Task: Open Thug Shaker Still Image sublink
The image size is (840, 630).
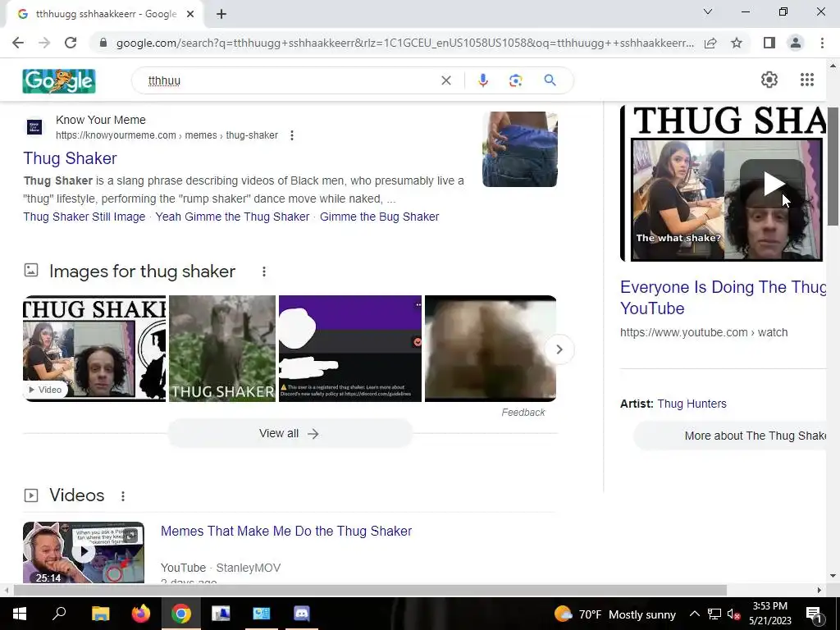Action: pos(84,217)
